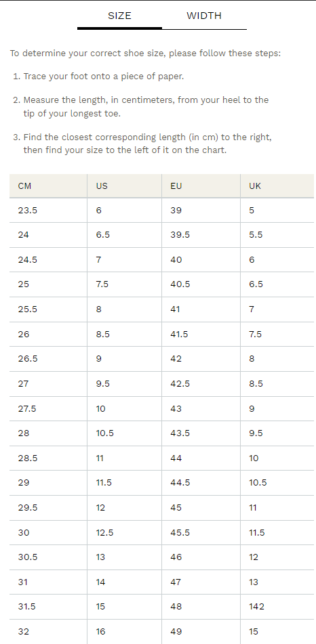316x644 pixels.
Task: Select the 25.5 cm row value
Action: click(x=48, y=309)
